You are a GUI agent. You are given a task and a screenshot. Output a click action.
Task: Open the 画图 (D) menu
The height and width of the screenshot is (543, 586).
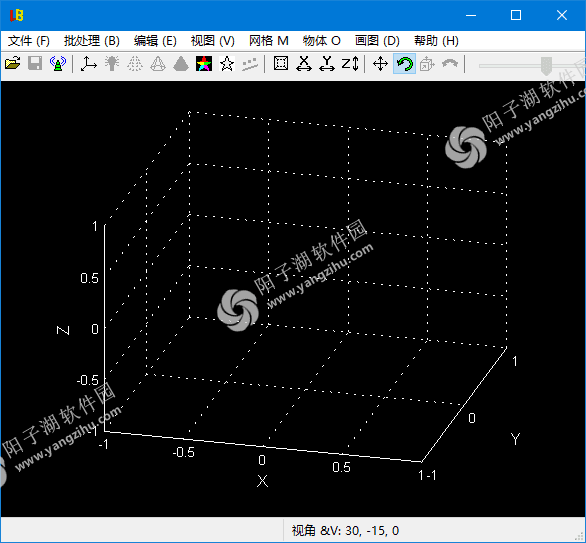pyautogui.click(x=377, y=41)
